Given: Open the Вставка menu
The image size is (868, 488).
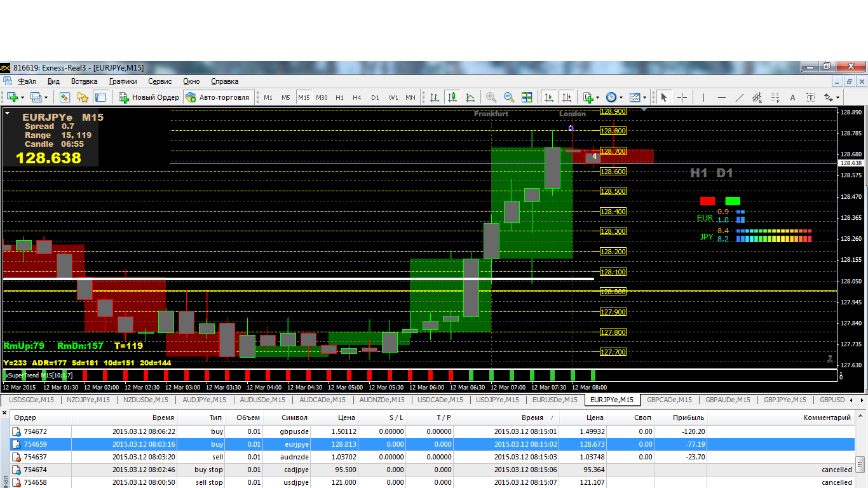Looking at the screenshot, I should [84, 81].
